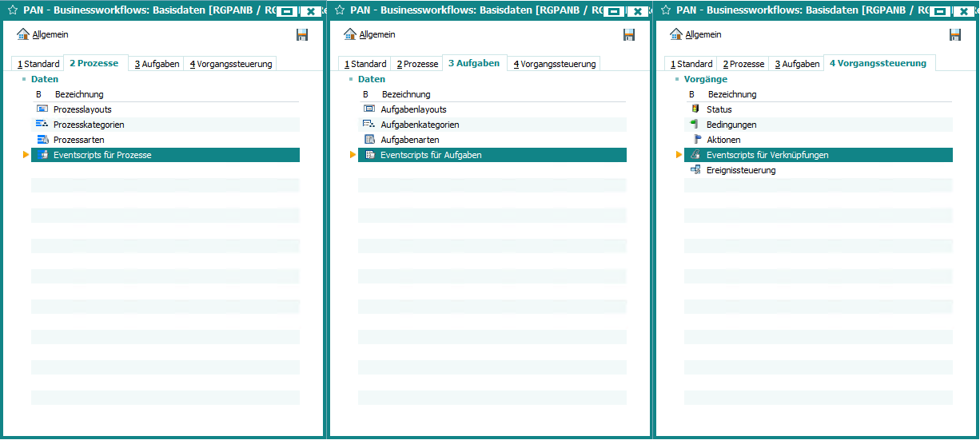The width and height of the screenshot is (980, 440).
Task: Click the traffic-light Status icon
Action: pos(695,109)
